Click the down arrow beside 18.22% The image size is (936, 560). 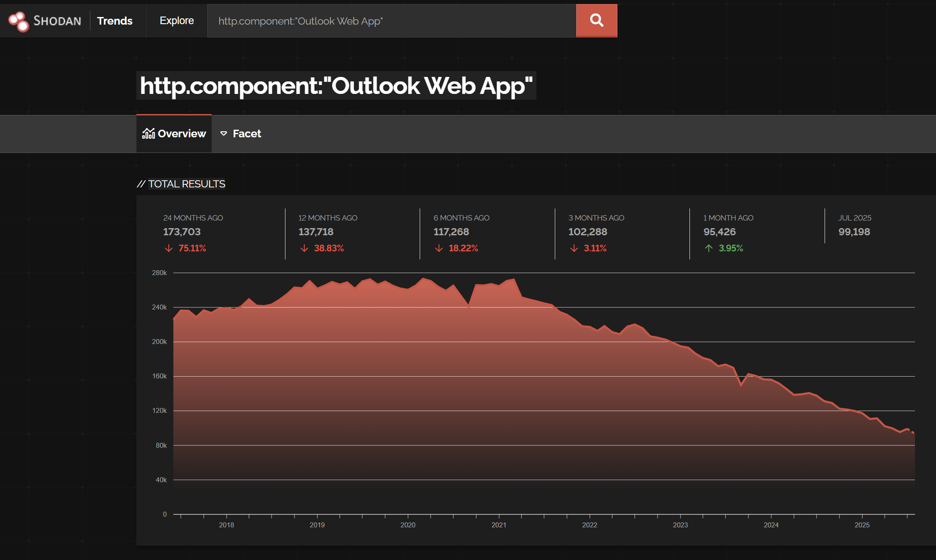point(439,248)
